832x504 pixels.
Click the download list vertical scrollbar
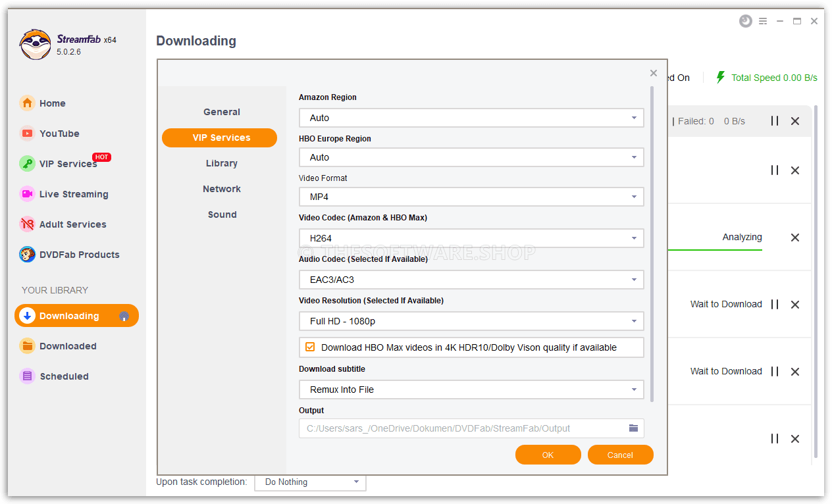(816, 282)
